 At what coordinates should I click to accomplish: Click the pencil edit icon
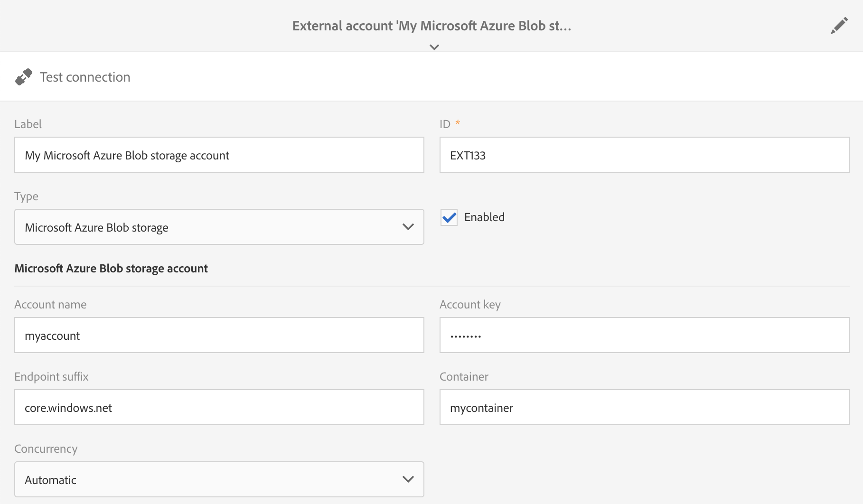[839, 26]
